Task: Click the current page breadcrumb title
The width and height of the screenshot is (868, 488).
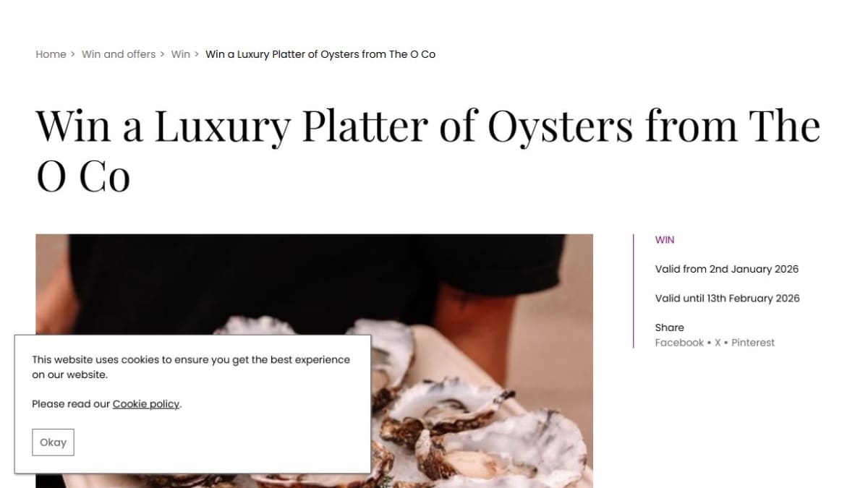Action: (320, 54)
